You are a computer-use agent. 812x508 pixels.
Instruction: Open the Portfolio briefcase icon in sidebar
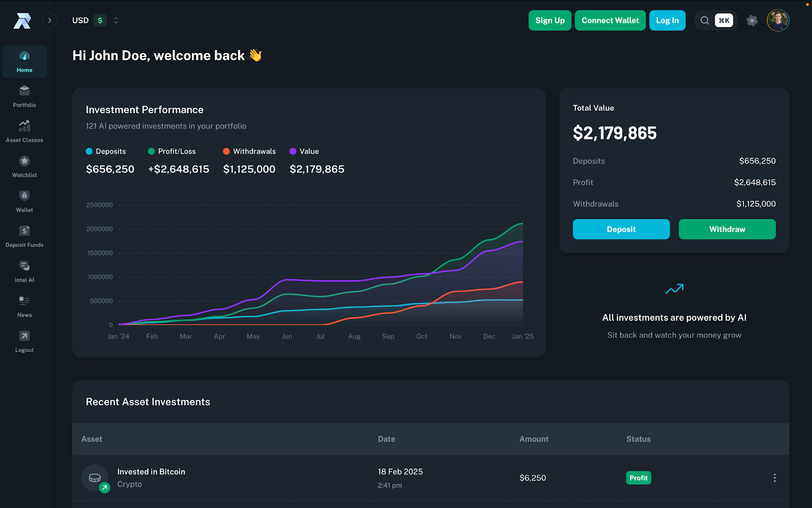[x=24, y=90]
